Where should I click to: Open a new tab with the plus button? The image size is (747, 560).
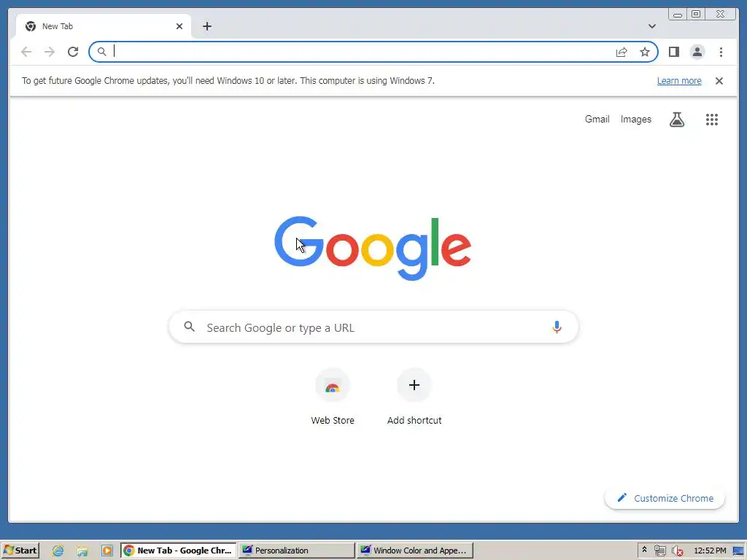click(x=206, y=26)
